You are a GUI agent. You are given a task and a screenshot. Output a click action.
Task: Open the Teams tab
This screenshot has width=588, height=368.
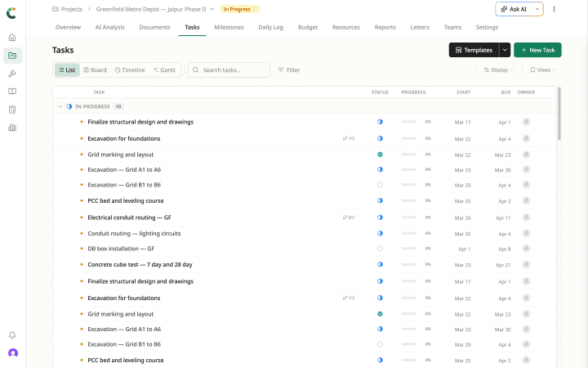pyautogui.click(x=452, y=27)
